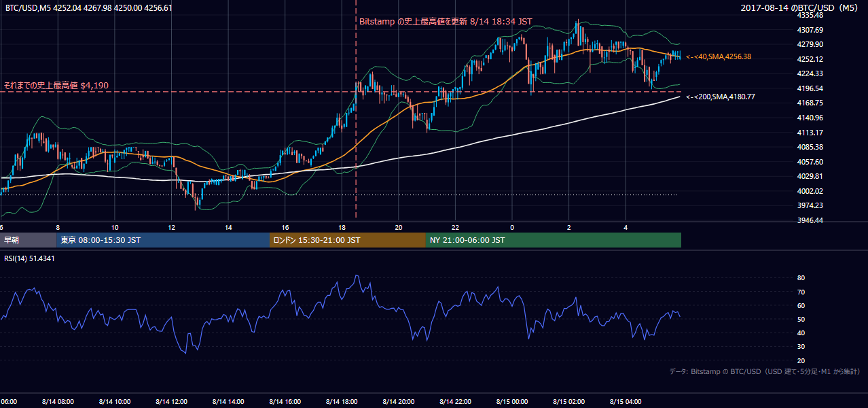
Task: Click the '8/14 20:00' bottom time label
Action: pyautogui.click(x=399, y=402)
